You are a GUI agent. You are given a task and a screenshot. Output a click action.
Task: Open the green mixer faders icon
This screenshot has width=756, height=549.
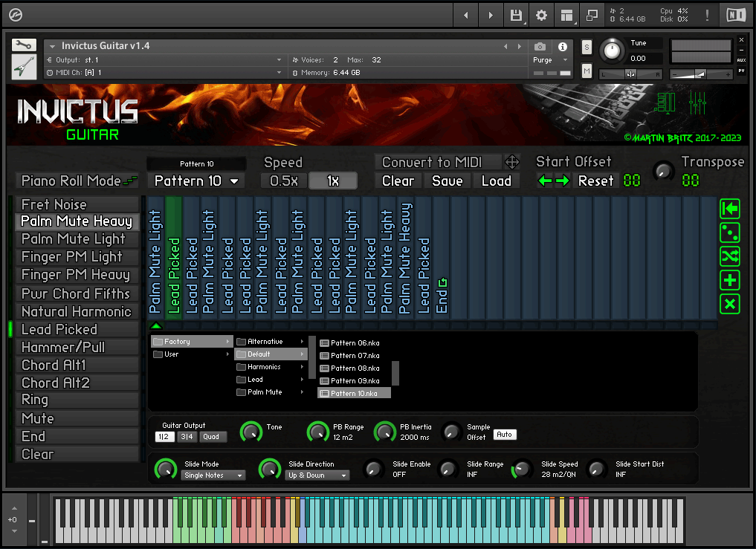pos(697,103)
